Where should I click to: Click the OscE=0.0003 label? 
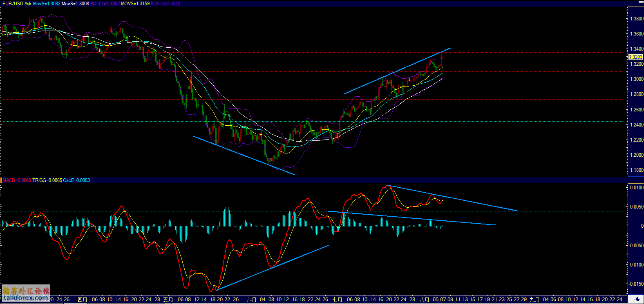pos(76,180)
